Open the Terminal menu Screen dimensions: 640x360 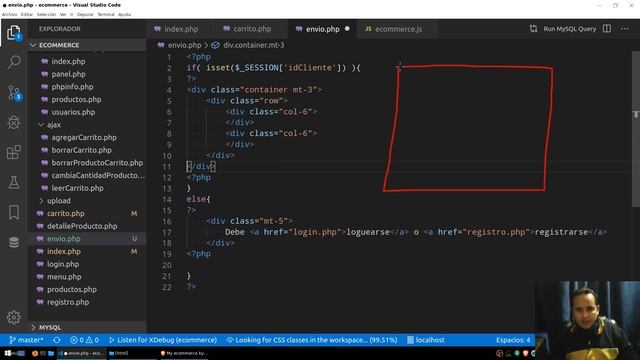pos(106,14)
